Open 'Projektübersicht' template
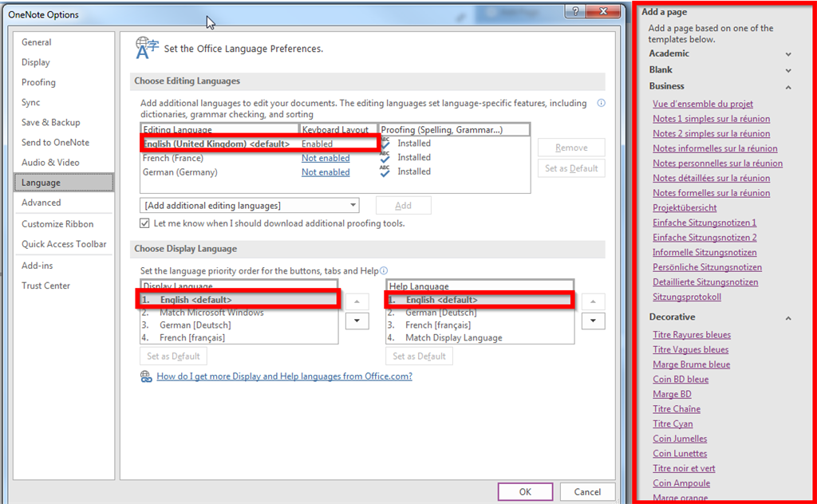817x504 pixels. [685, 208]
